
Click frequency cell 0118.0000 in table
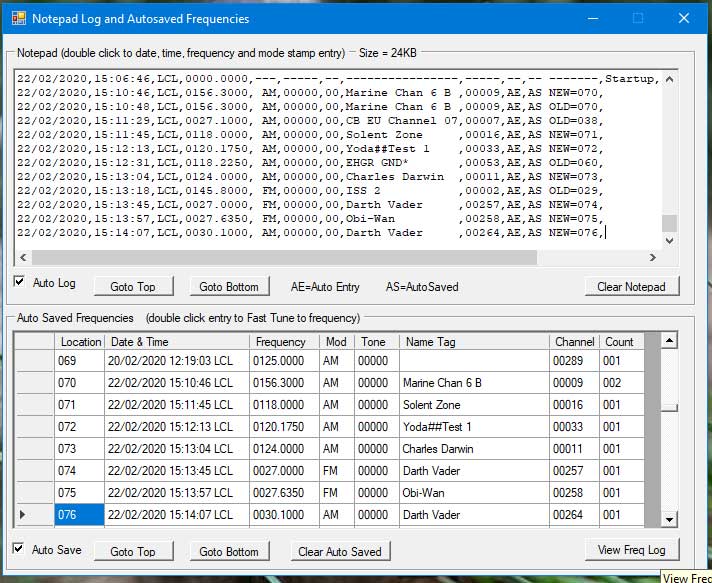coord(284,405)
